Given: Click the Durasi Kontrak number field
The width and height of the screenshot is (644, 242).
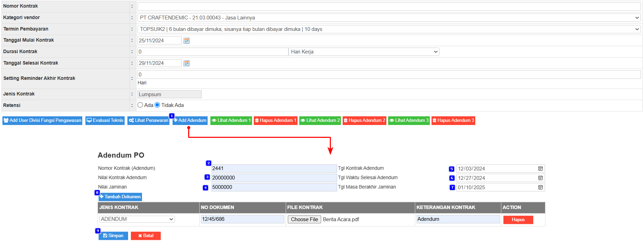Looking at the screenshot, I should tap(213, 52).
